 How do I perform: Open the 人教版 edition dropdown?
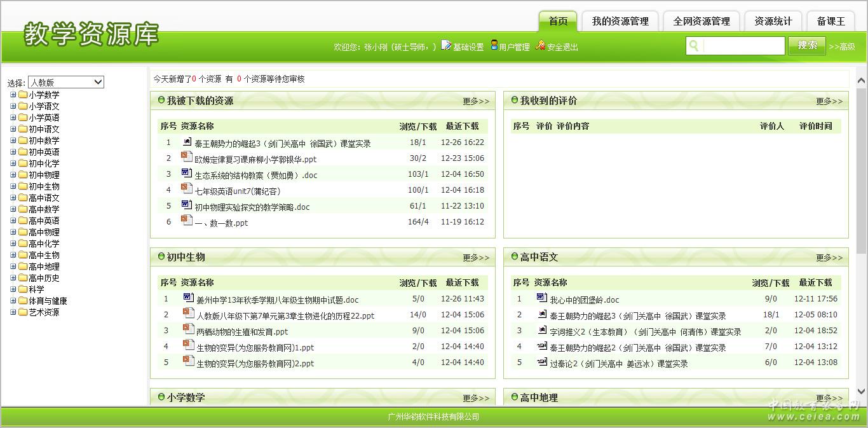coord(65,82)
